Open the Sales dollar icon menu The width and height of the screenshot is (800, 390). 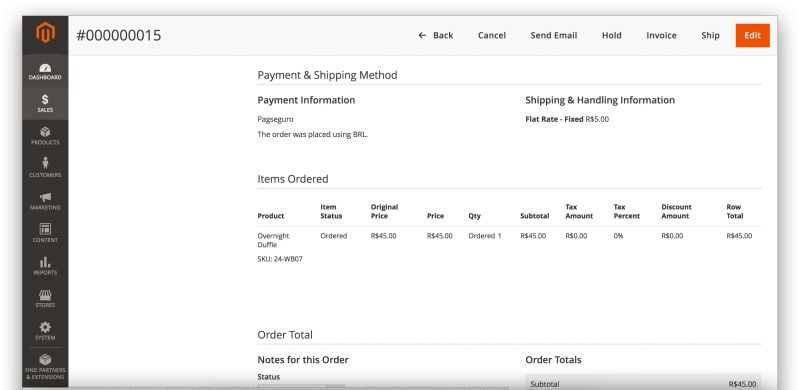(45, 104)
